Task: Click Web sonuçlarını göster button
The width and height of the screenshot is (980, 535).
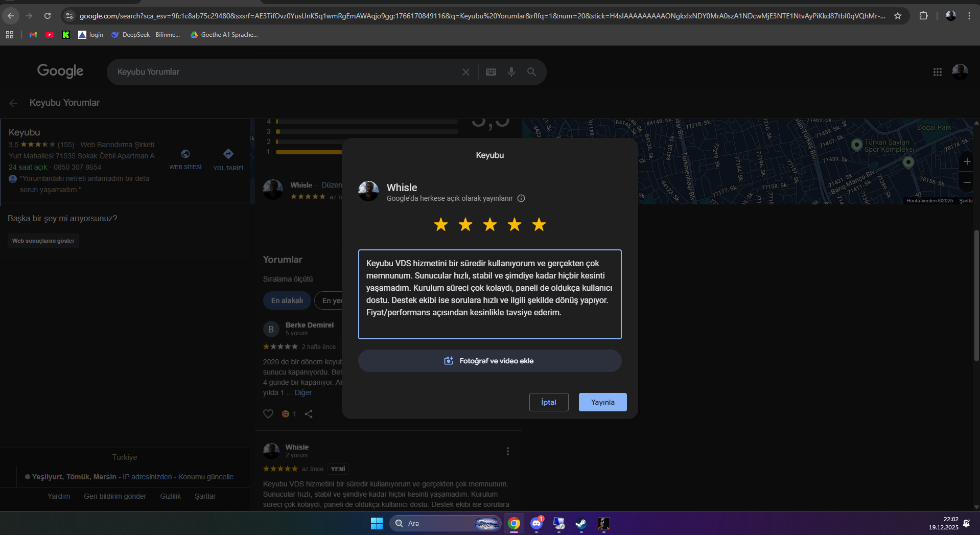Action: point(43,241)
